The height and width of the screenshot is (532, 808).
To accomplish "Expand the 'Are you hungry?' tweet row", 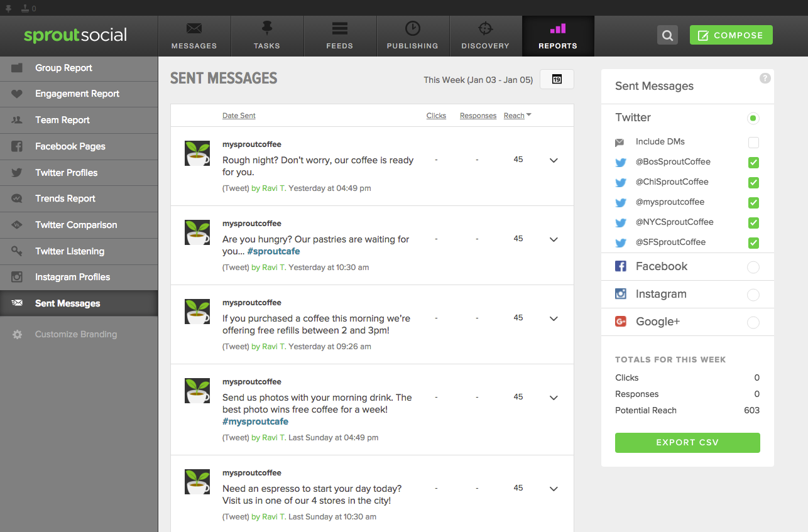I will point(554,239).
